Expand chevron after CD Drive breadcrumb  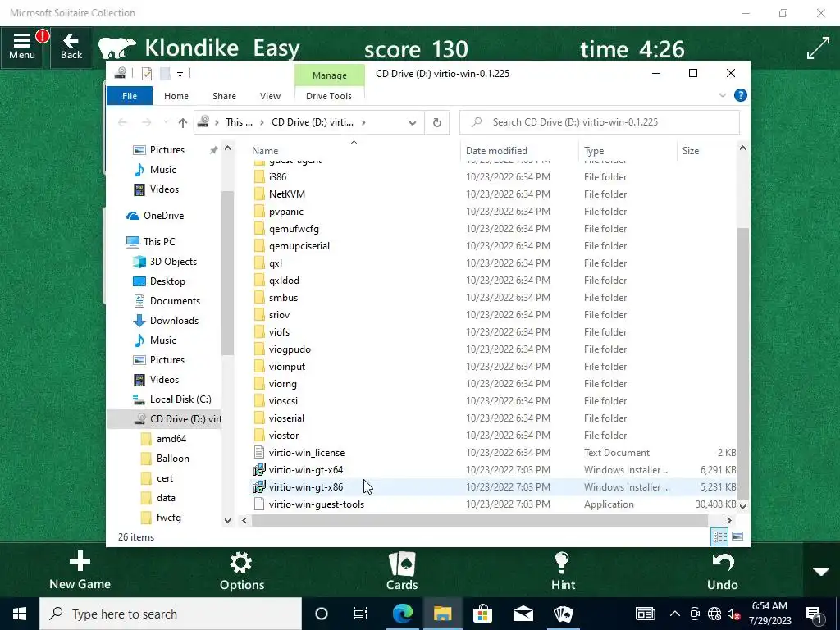click(x=363, y=123)
